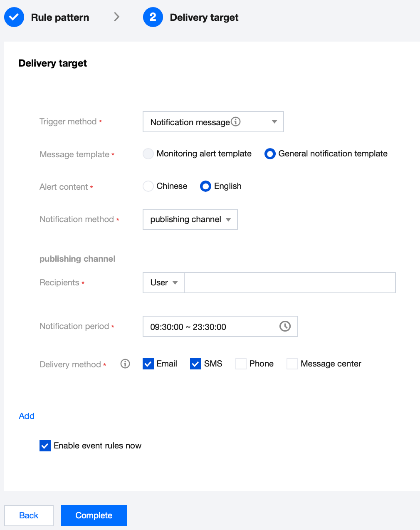Click the clock icon in Notification period
Screen dimensions: 420x530
[285, 326]
